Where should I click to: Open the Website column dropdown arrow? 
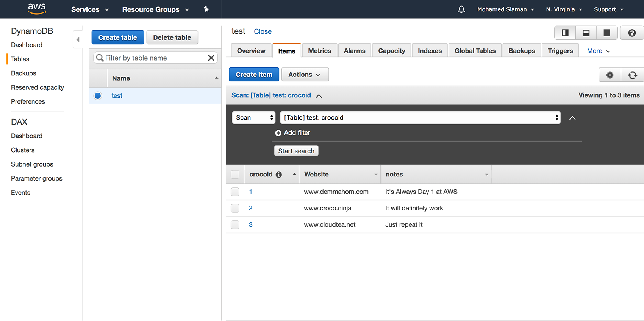(x=376, y=175)
